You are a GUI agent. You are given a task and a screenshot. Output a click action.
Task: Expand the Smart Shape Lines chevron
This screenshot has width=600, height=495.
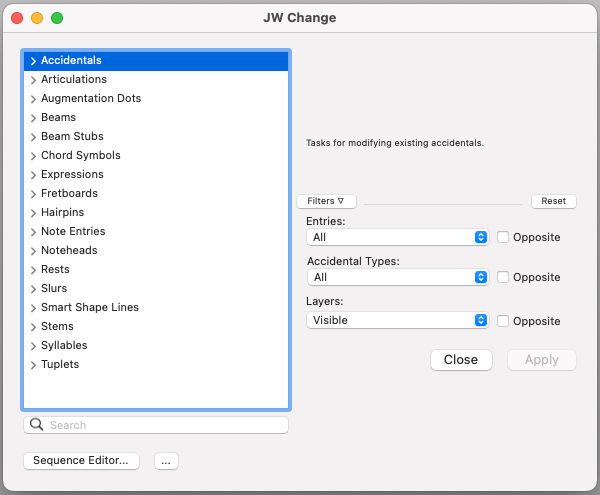[x=33, y=308]
